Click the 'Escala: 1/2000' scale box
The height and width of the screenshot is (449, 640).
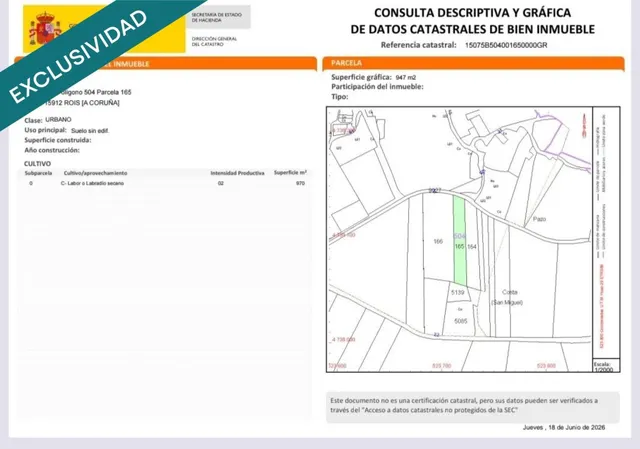coord(605,366)
